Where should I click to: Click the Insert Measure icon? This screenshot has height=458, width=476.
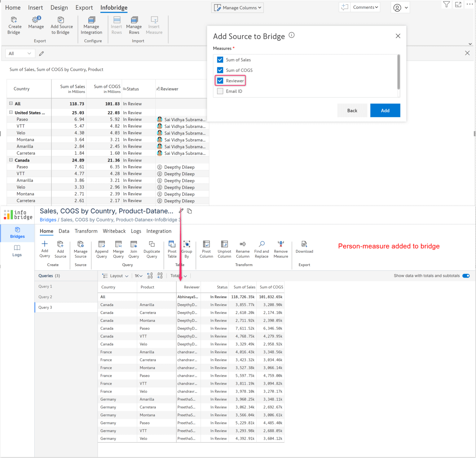[x=154, y=25]
